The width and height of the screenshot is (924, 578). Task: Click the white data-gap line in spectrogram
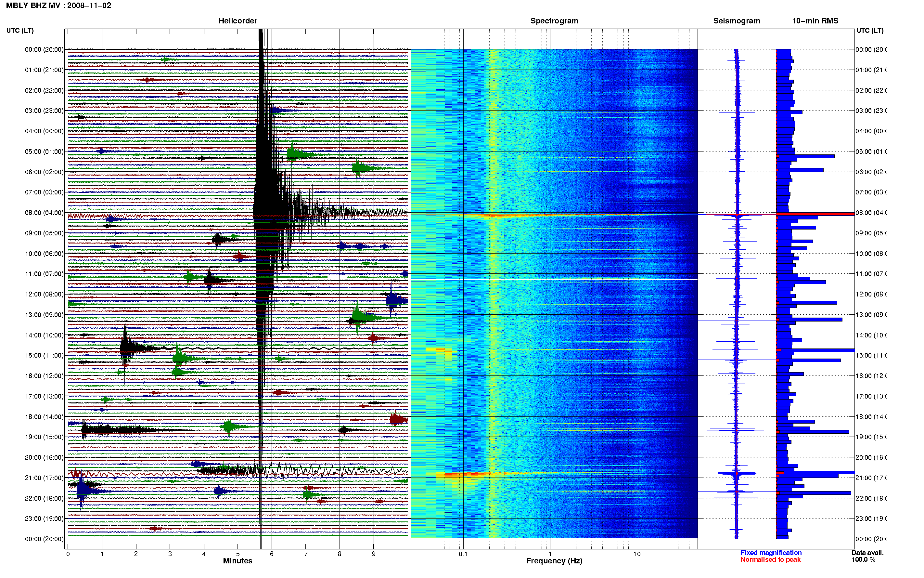coord(554,280)
